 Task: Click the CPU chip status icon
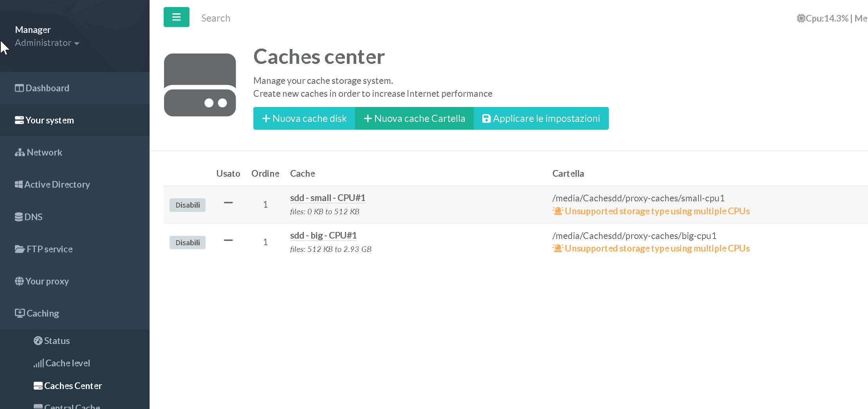click(x=801, y=18)
